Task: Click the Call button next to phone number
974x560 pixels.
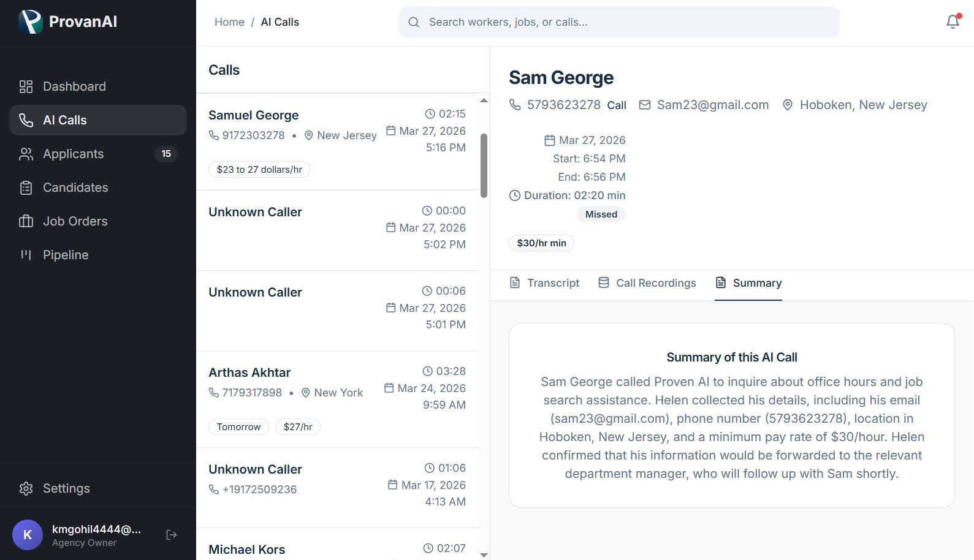Action: point(617,105)
